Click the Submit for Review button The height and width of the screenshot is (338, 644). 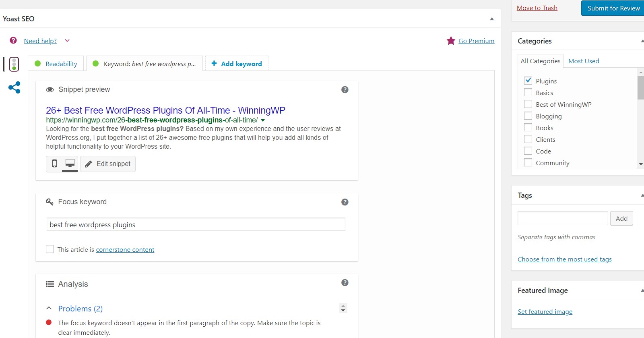tap(613, 8)
